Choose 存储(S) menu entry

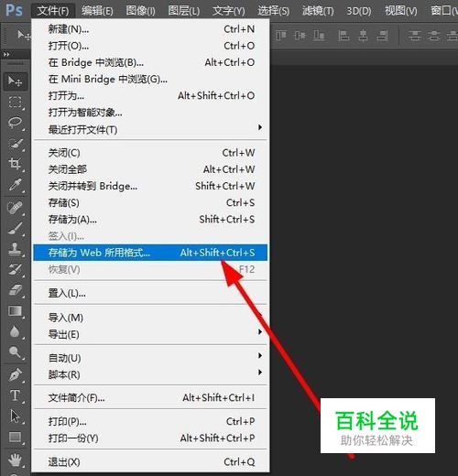(150, 203)
